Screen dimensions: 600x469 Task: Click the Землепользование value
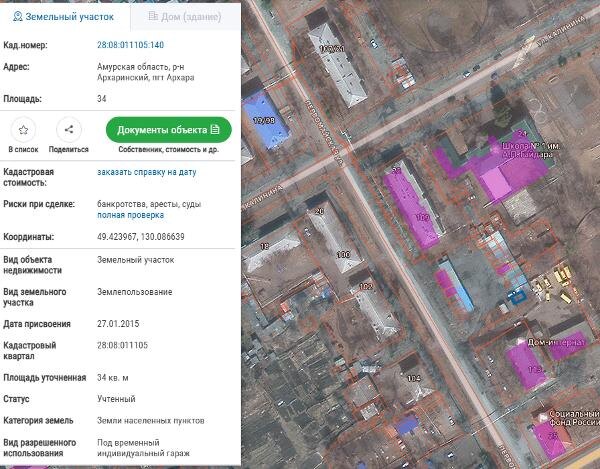[x=135, y=292]
